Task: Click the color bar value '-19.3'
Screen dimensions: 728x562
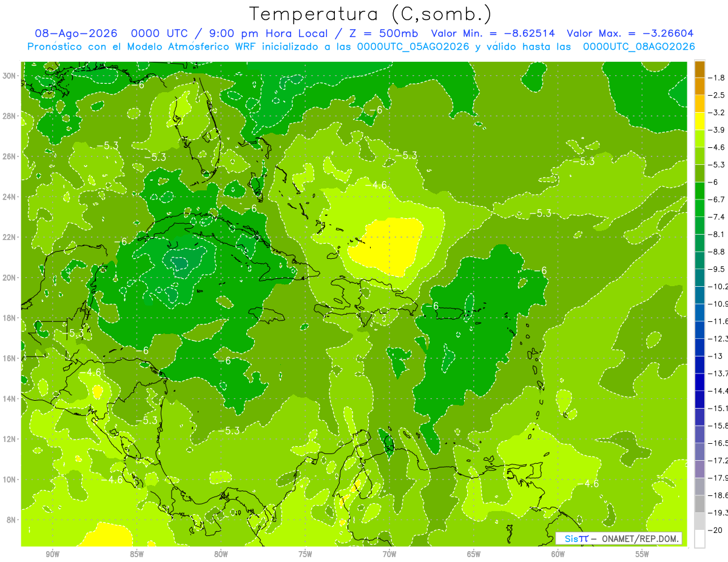Action: pyautogui.click(x=718, y=512)
